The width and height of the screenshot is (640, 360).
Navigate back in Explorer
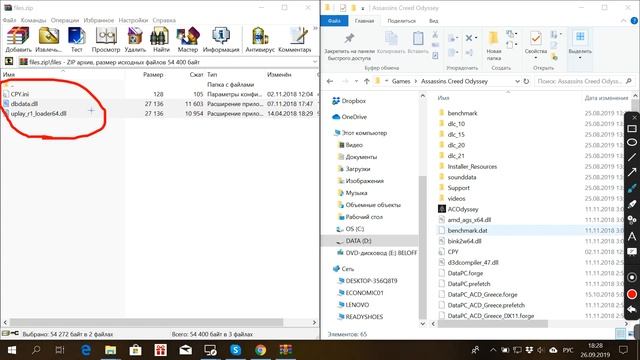click(x=330, y=81)
